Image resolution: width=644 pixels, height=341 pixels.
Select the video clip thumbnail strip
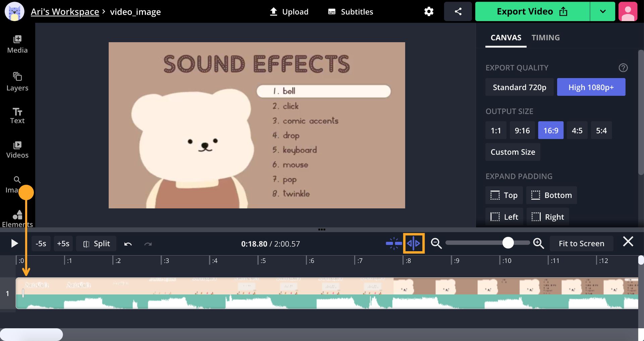pyautogui.click(x=327, y=286)
